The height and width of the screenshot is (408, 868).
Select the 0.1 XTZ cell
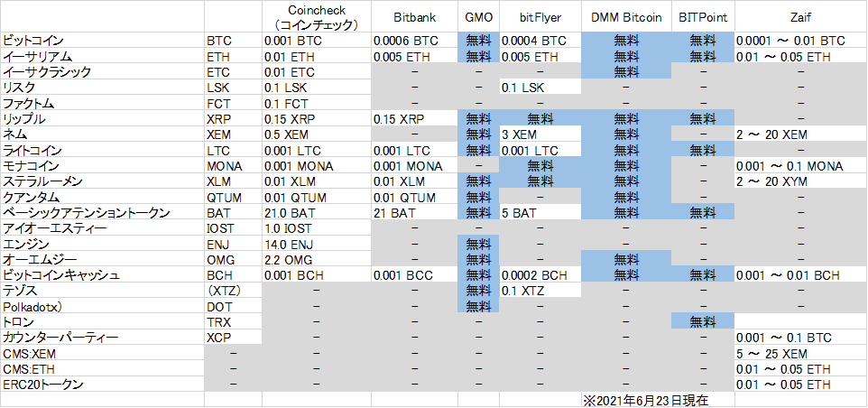point(540,291)
